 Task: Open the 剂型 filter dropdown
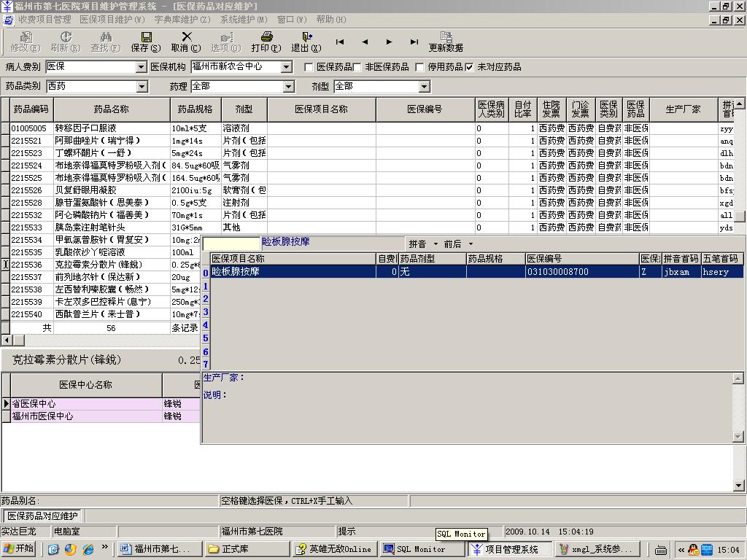(424, 87)
